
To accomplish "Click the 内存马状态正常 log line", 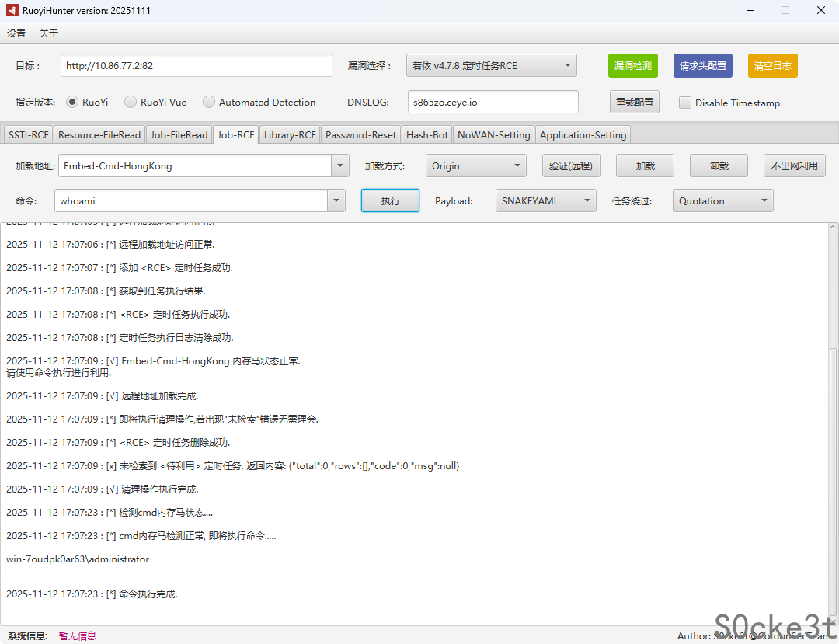I will tap(153, 361).
